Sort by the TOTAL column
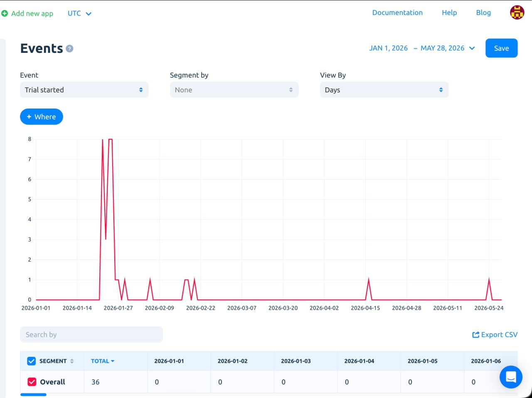The width and height of the screenshot is (532, 398). (x=103, y=361)
